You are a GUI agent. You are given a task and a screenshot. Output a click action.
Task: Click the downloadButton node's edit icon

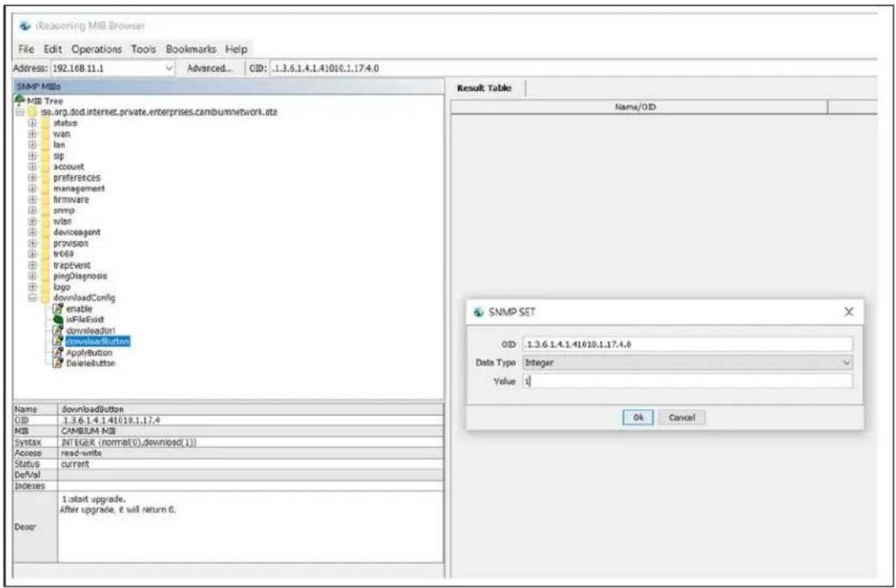click(57, 341)
